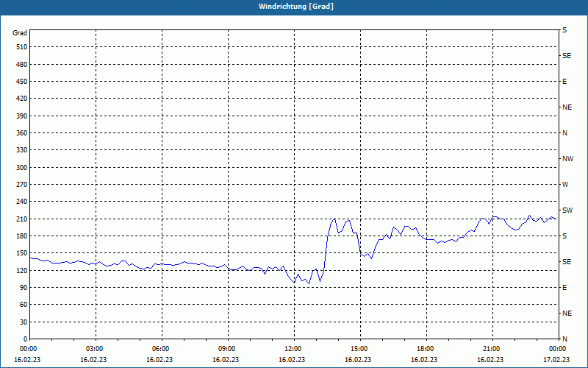Click the 270 degree axis label
Screen dimensions: 588x368
click(x=22, y=185)
